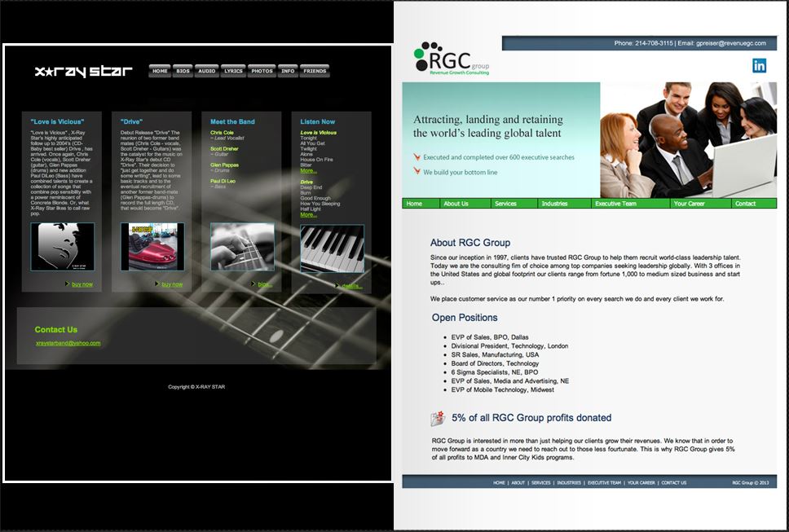Follow the buy now link under Love is Vicious
The width and height of the screenshot is (789, 532).
pos(82,284)
